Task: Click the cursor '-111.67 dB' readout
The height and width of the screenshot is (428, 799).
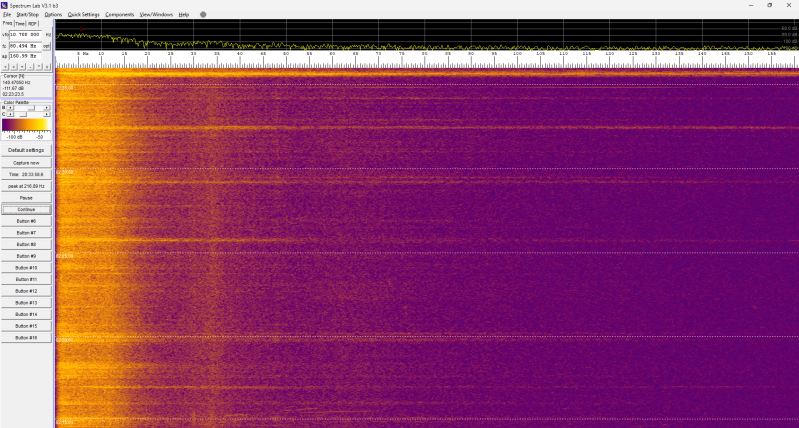Action: (x=13, y=88)
